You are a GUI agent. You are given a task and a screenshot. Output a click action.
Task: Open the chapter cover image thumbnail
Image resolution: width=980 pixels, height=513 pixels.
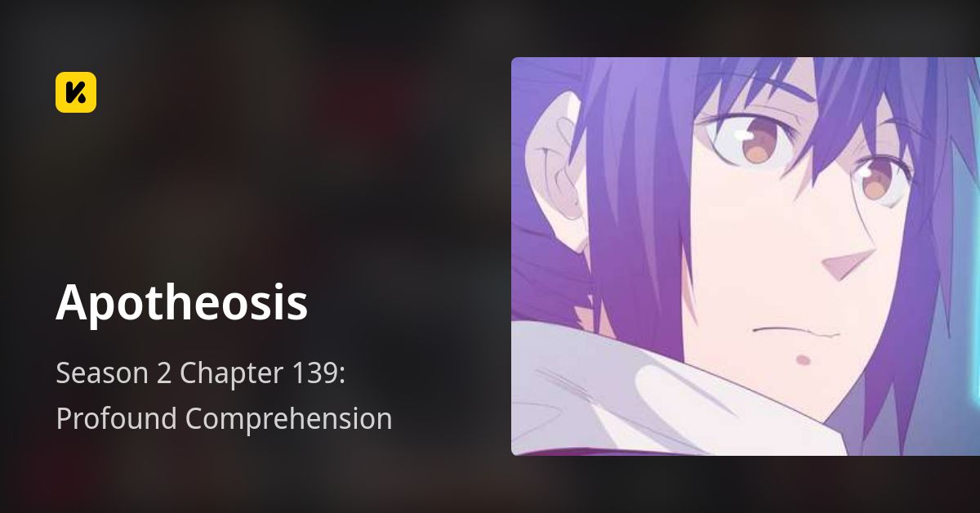746,256
